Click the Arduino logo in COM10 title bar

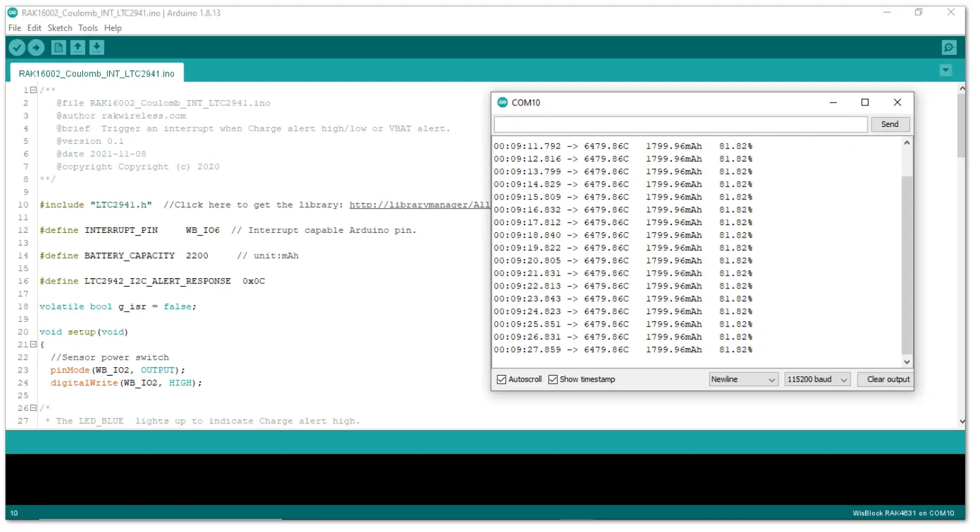(502, 102)
